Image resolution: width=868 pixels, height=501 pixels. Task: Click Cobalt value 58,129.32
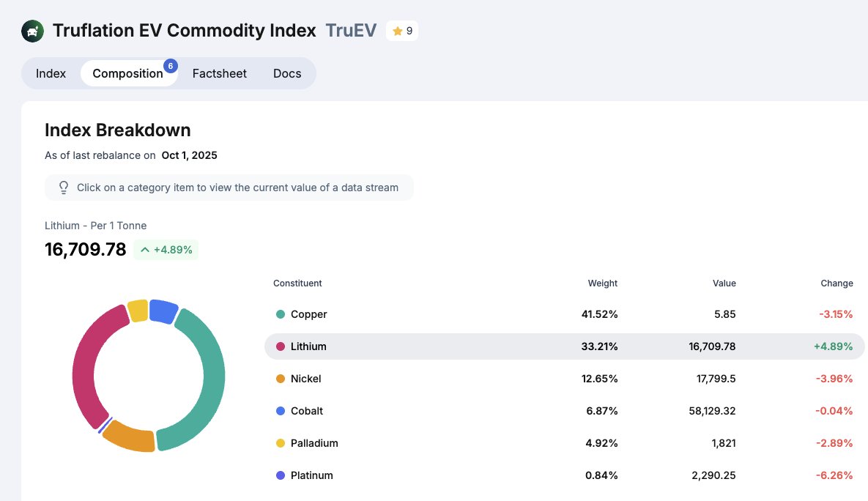click(712, 411)
